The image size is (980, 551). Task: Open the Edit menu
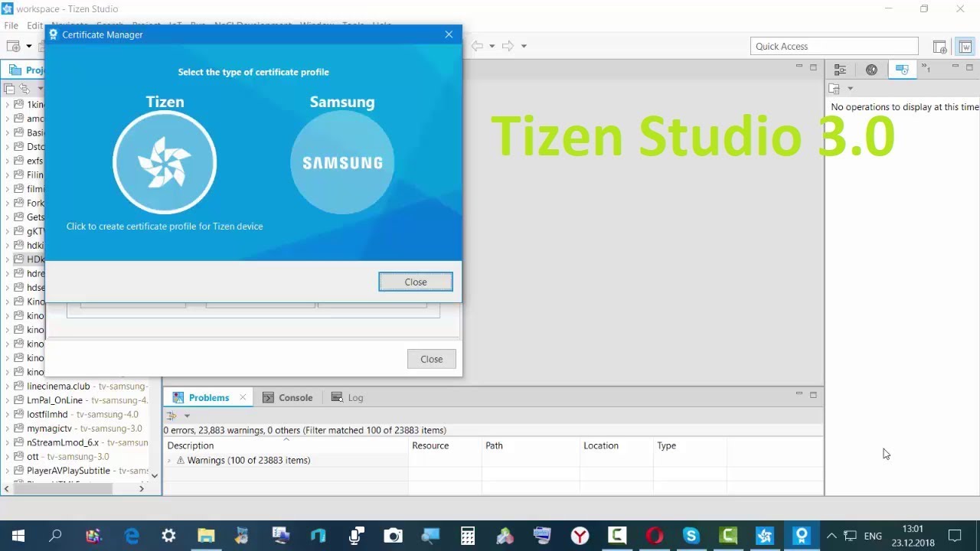click(34, 25)
